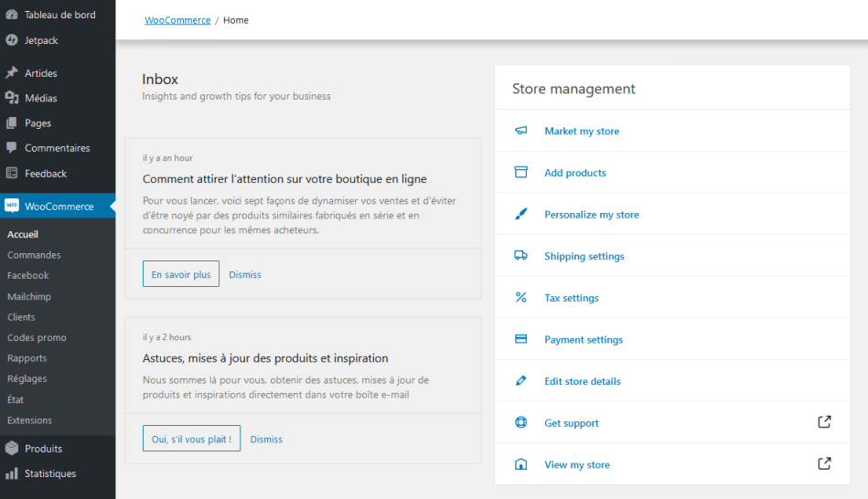Click the megaphone icon beside Market my store

tap(521, 131)
